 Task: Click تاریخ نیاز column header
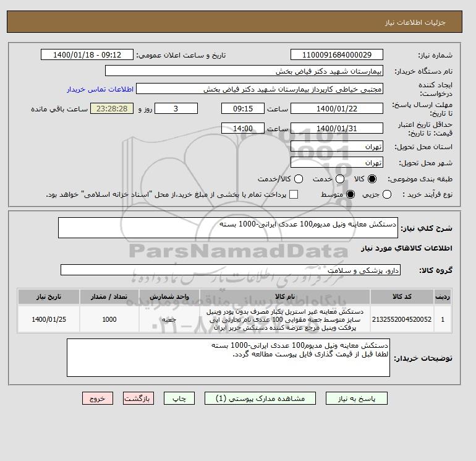(x=49, y=296)
